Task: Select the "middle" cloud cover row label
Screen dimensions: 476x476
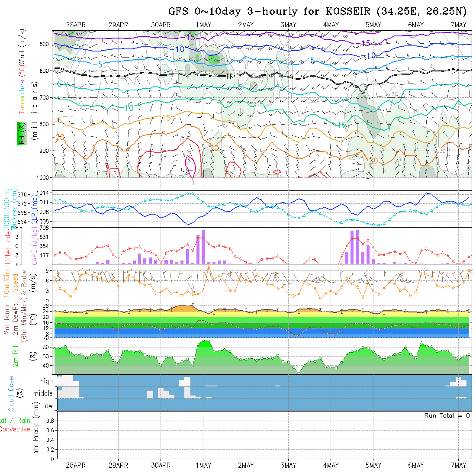Action: click(x=43, y=394)
